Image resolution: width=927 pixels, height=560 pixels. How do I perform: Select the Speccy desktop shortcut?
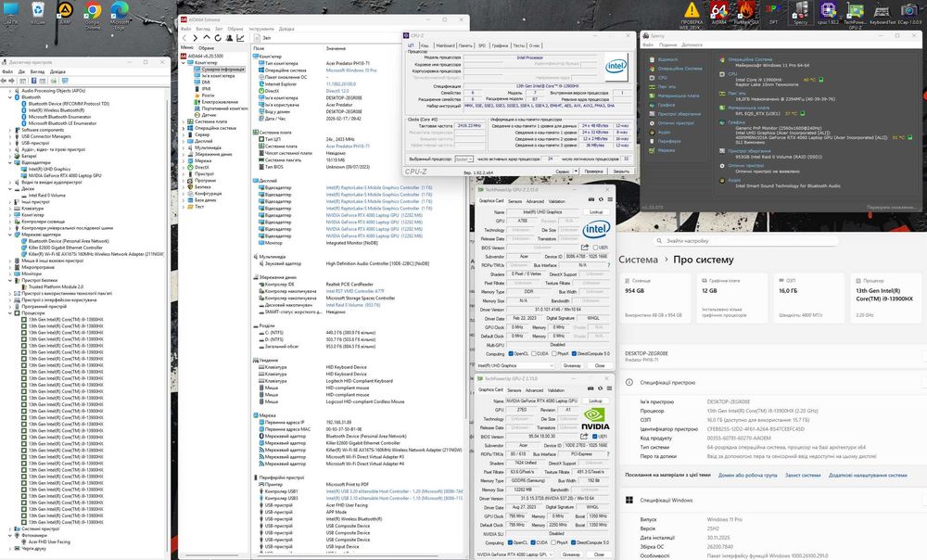[x=801, y=13]
